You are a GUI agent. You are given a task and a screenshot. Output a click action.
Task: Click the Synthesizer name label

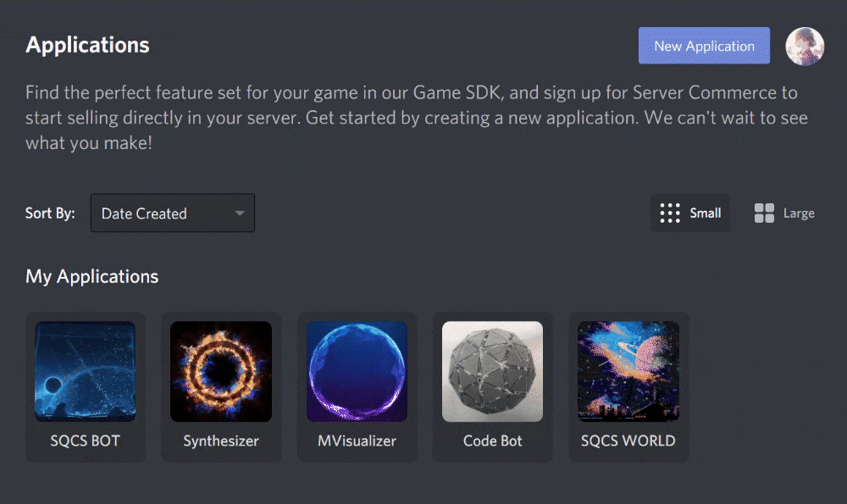pyautogui.click(x=221, y=440)
